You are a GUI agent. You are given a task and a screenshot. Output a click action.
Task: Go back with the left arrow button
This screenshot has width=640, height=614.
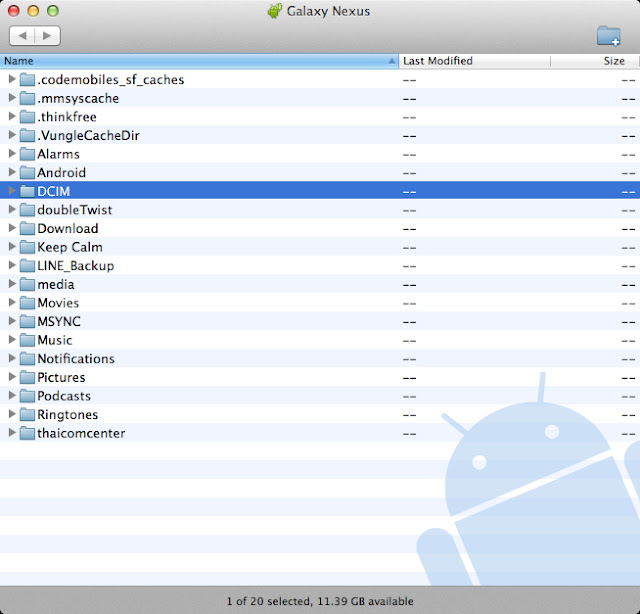pos(22,36)
